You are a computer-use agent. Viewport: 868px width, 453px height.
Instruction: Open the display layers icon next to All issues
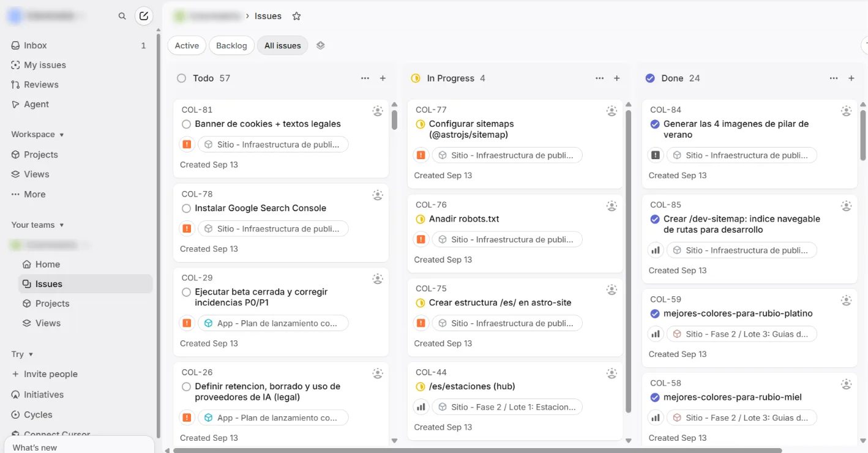pyautogui.click(x=320, y=45)
